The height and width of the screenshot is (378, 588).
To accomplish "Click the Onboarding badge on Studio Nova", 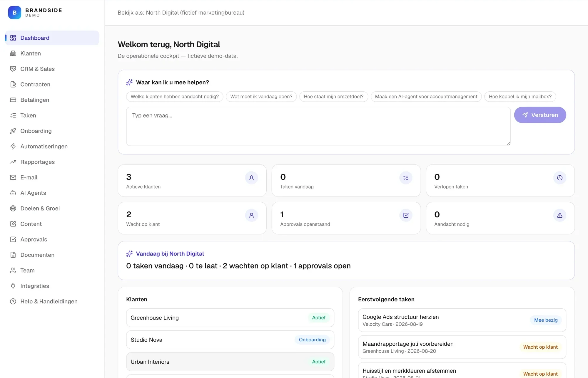I will click(312, 340).
